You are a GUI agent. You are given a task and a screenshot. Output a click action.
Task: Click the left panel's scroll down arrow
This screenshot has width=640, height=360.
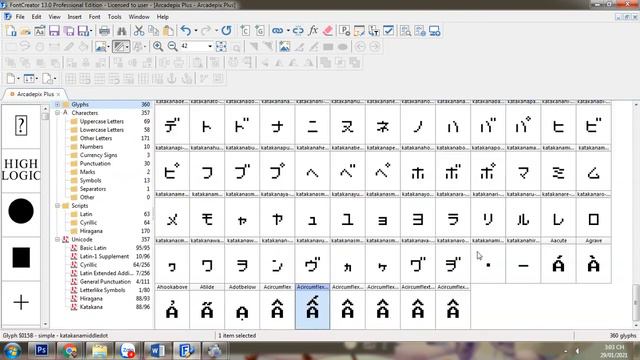tap(45, 324)
